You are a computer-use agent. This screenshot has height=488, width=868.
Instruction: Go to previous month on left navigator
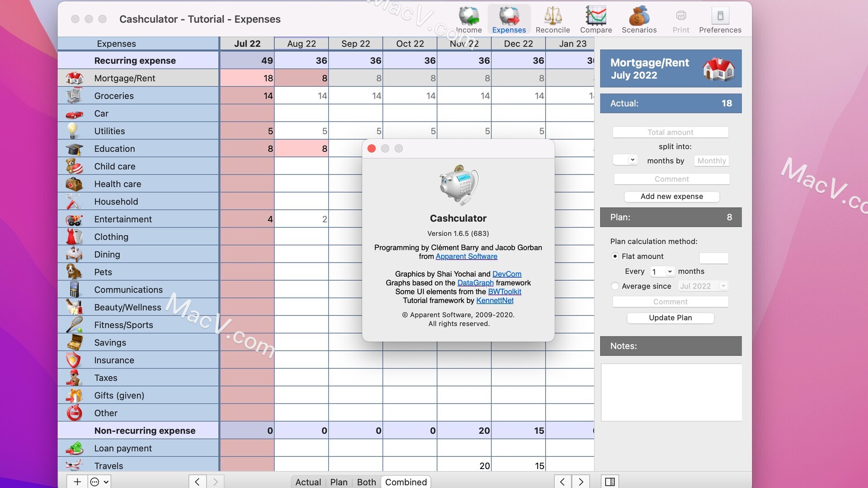[x=197, y=482]
